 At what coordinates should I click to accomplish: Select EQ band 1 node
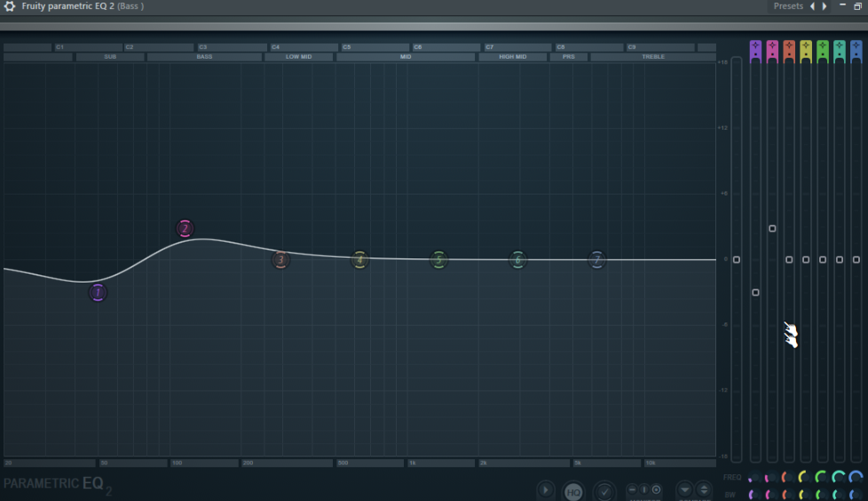98,292
